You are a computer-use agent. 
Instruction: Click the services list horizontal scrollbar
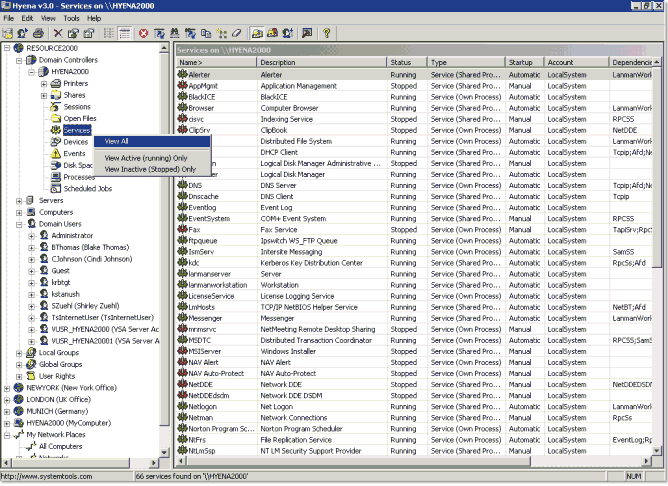(x=412, y=461)
